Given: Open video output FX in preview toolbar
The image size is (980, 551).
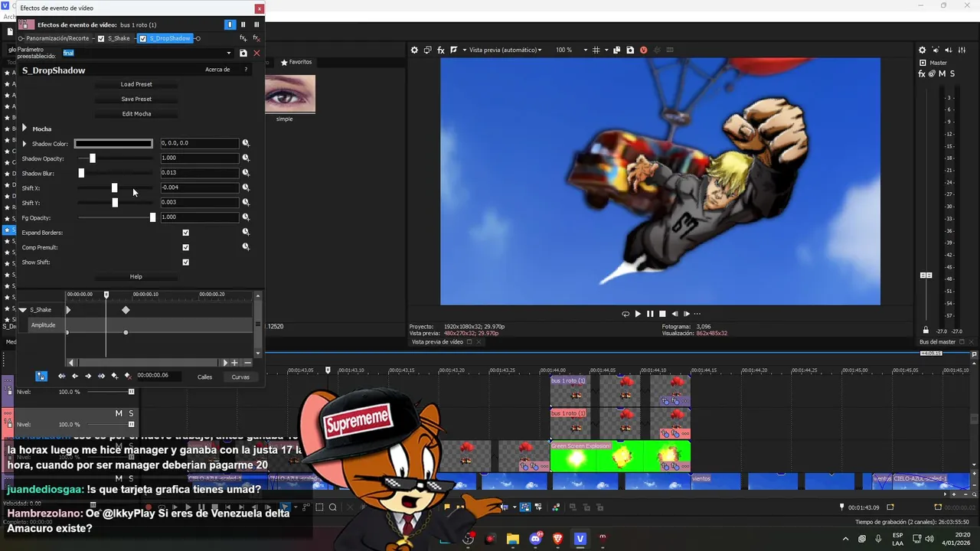Looking at the screenshot, I should point(441,50).
